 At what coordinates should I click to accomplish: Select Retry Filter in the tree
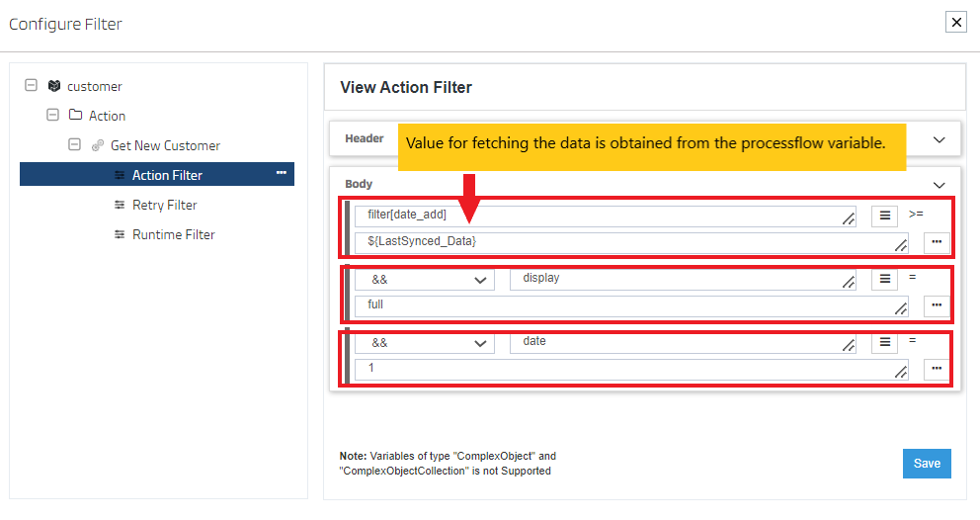coord(164,205)
